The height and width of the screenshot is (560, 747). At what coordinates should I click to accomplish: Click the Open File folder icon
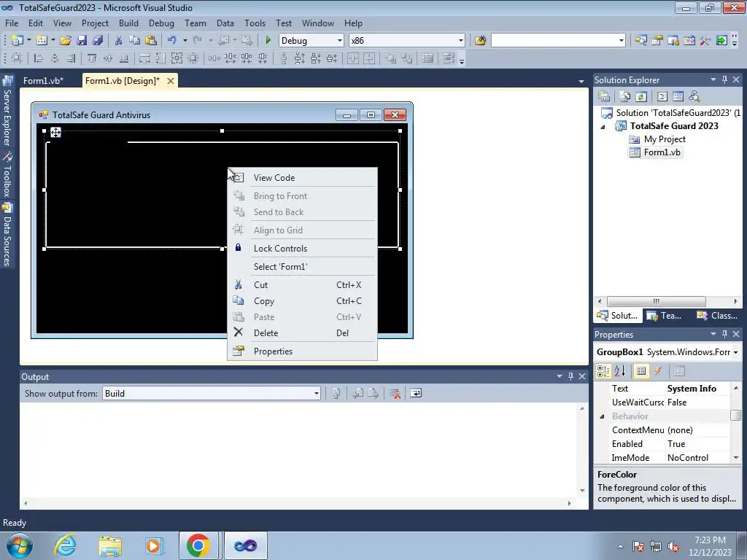point(65,41)
